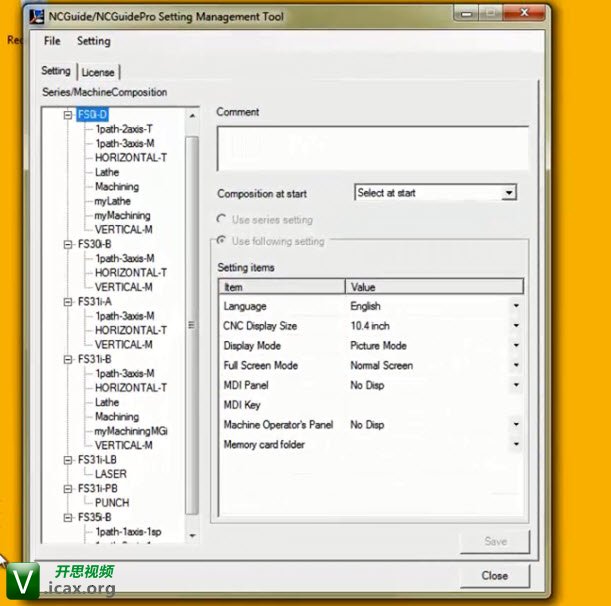This screenshot has width=611, height=606.
Task: Open the File menu
Action: (x=52, y=41)
